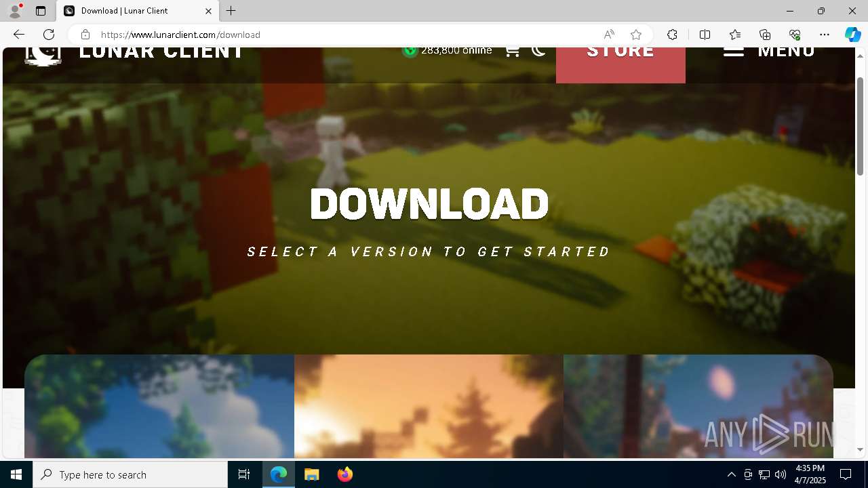Click the DOWNLOAD heading

click(429, 204)
